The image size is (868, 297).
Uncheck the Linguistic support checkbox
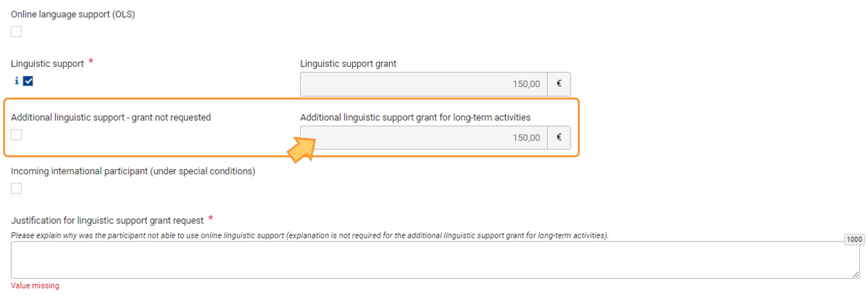pyautogui.click(x=28, y=81)
